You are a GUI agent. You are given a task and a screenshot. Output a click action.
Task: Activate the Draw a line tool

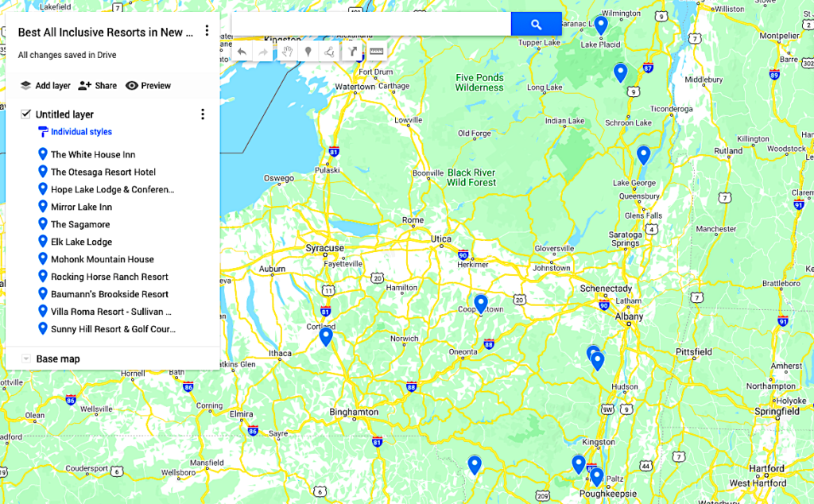tap(329, 52)
